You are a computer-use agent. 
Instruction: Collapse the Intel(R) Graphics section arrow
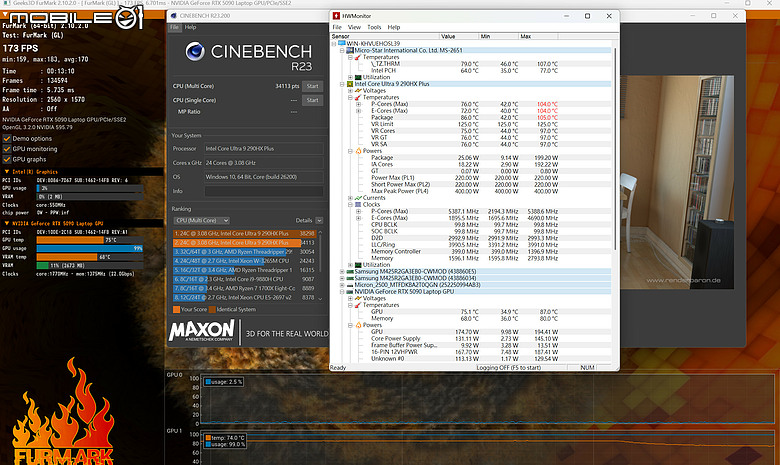(x=6, y=172)
